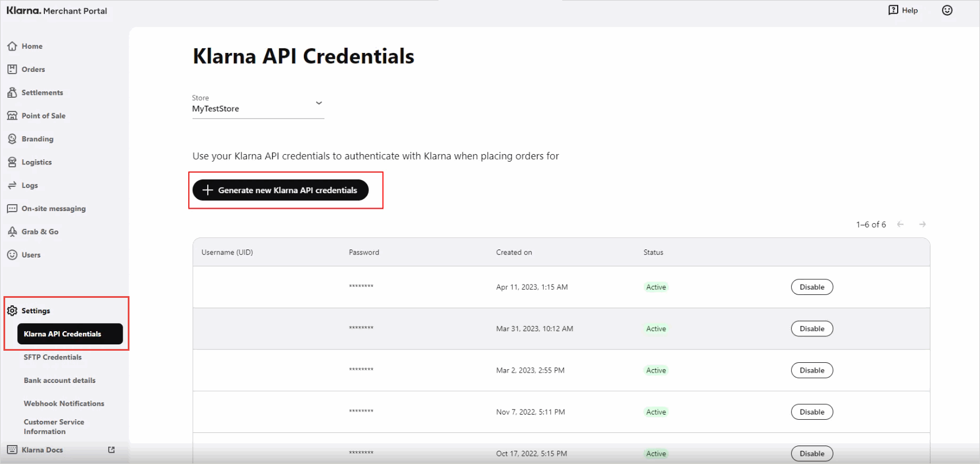Open Bank account details page
The width and height of the screenshot is (980, 464).
59,380
